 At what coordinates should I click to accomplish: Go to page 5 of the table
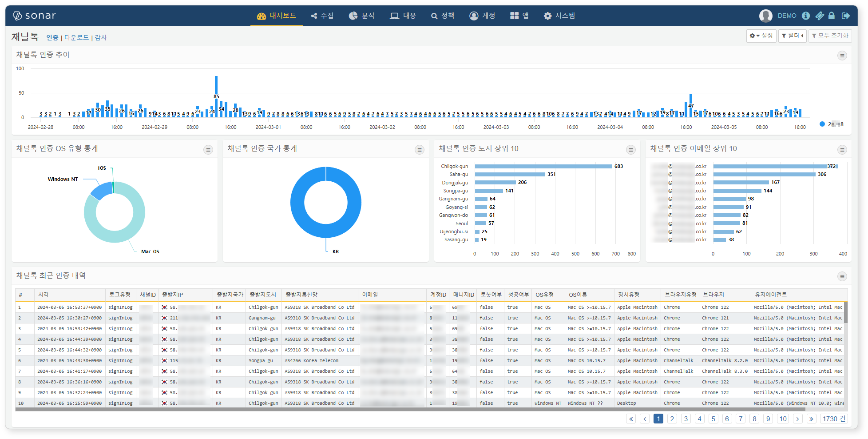pos(713,419)
